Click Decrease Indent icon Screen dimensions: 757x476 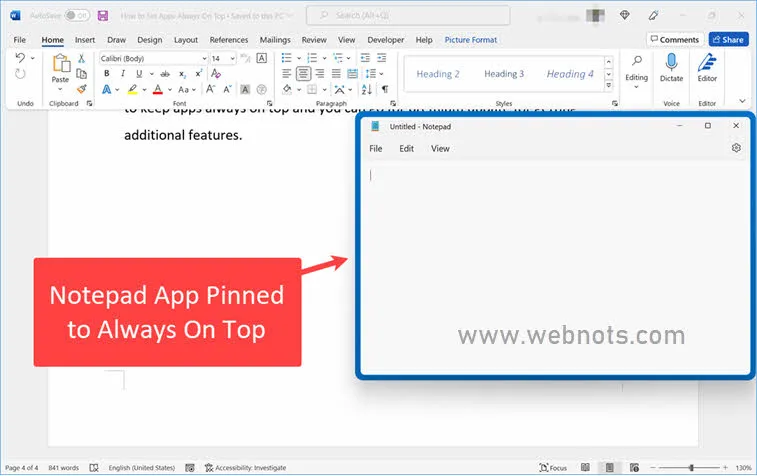(x=365, y=58)
